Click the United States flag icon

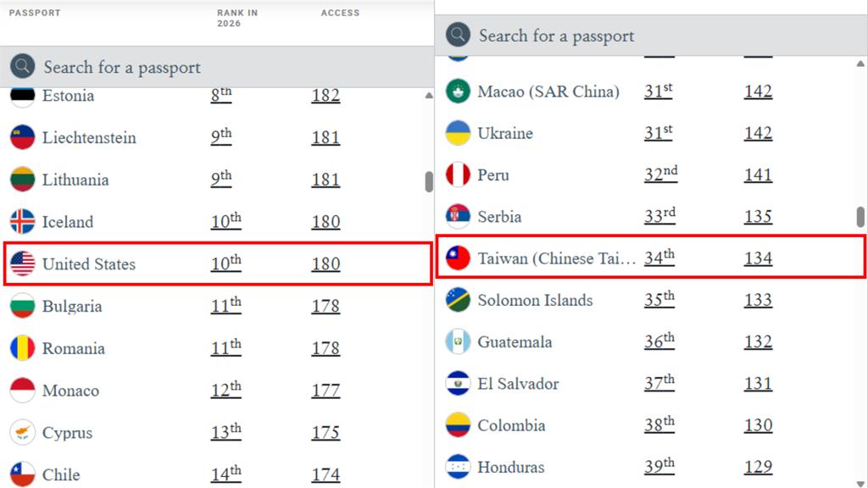coord(22,263)
